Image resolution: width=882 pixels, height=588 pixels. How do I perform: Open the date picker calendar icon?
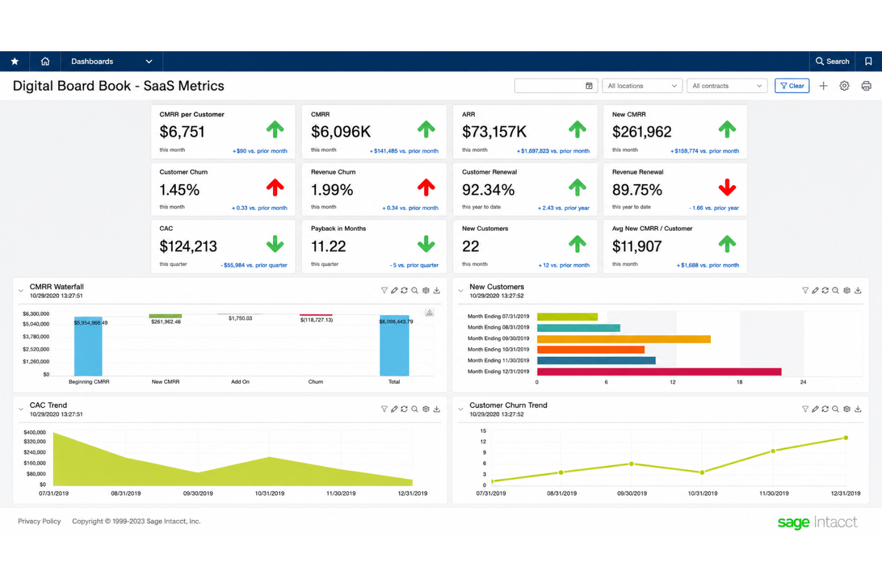[x=589, y=86]
